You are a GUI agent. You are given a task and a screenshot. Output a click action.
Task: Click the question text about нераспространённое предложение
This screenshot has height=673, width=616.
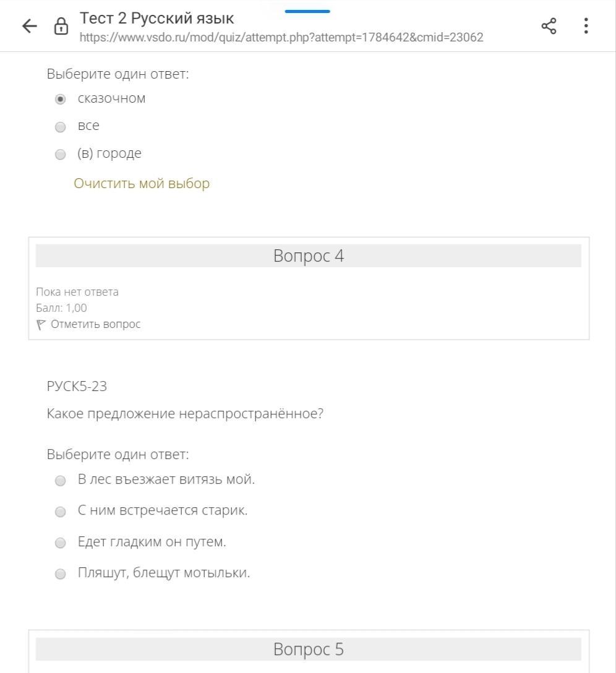coord(185,414)
